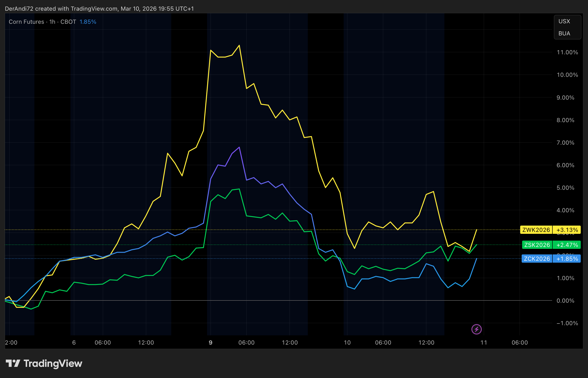Select the ZSK2026 green symbol label
This screenshot has height=378, width=588.
[537, 245]
